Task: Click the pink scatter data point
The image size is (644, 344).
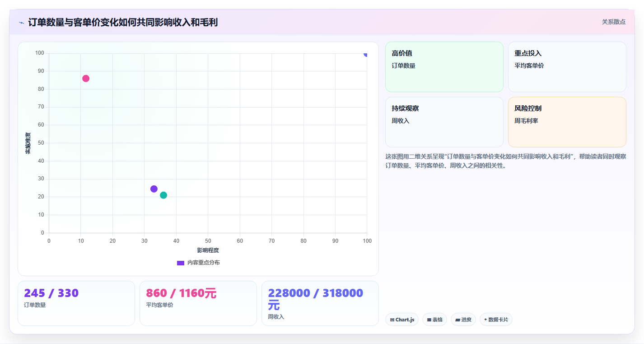Action: [86, 79]
